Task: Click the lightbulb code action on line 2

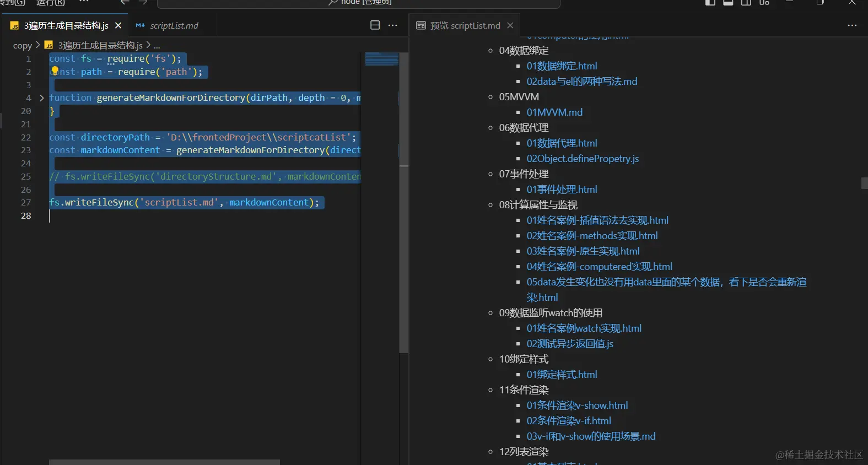Action: coord(55,71)
